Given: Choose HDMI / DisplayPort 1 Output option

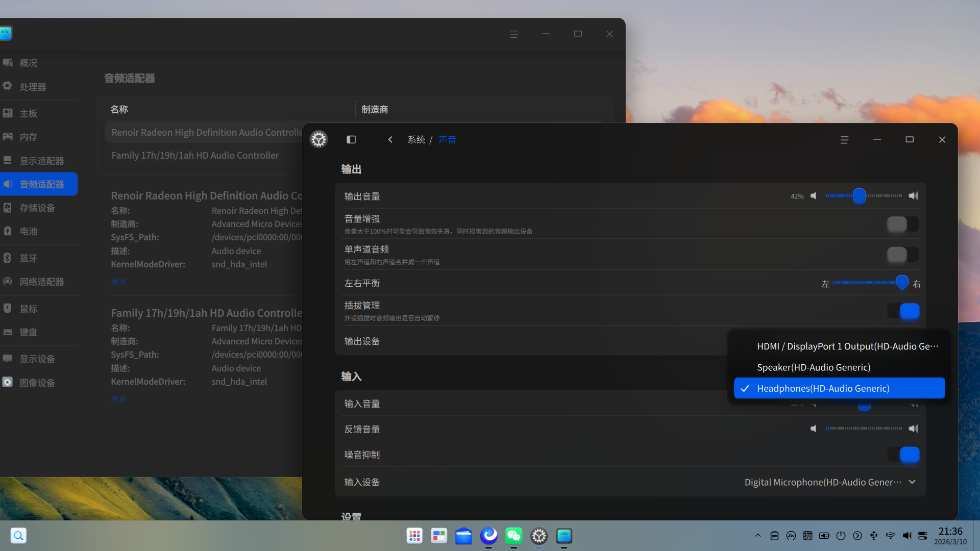Looking at the screenshot, I should pyautogui.click(x=847, y=346).
